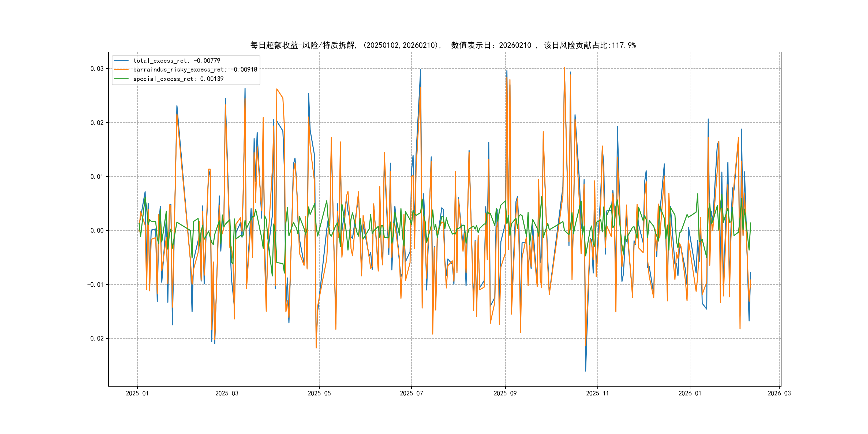Click the 2025-07 x-axis tick label
Screen dimensions: 868x434
pyautogui.click(x=411, y=393)
